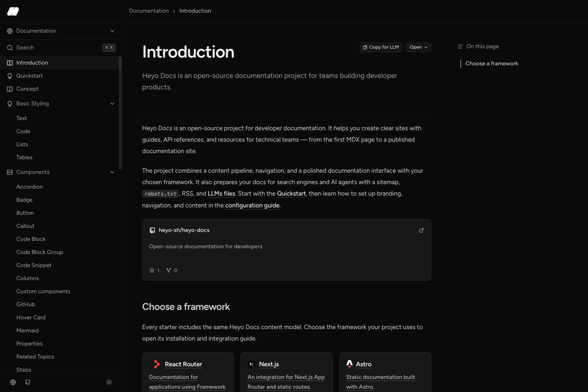Image resolution: width=588 pixels, height=392 pixels.
Task: Click the book icon beside Introduction
Action: (x=10, y=63)
